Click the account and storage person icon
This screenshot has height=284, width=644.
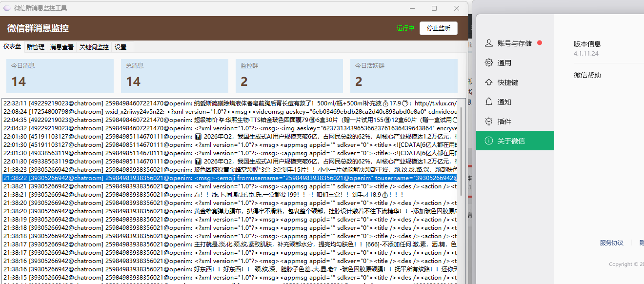point(489,43)
